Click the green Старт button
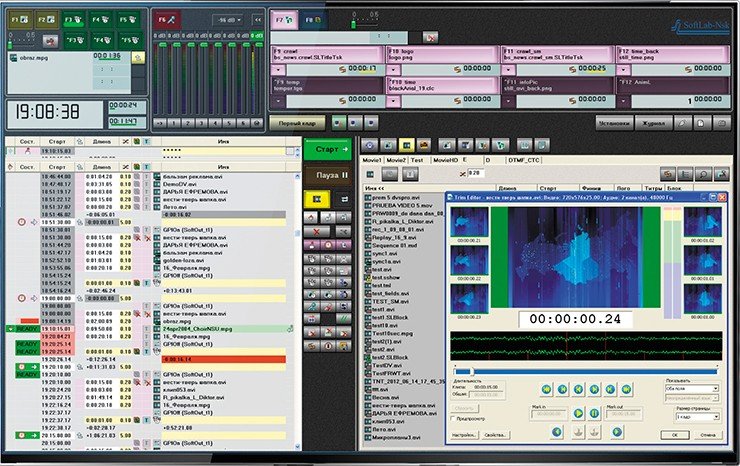740x466 pixels. (328, 150)
